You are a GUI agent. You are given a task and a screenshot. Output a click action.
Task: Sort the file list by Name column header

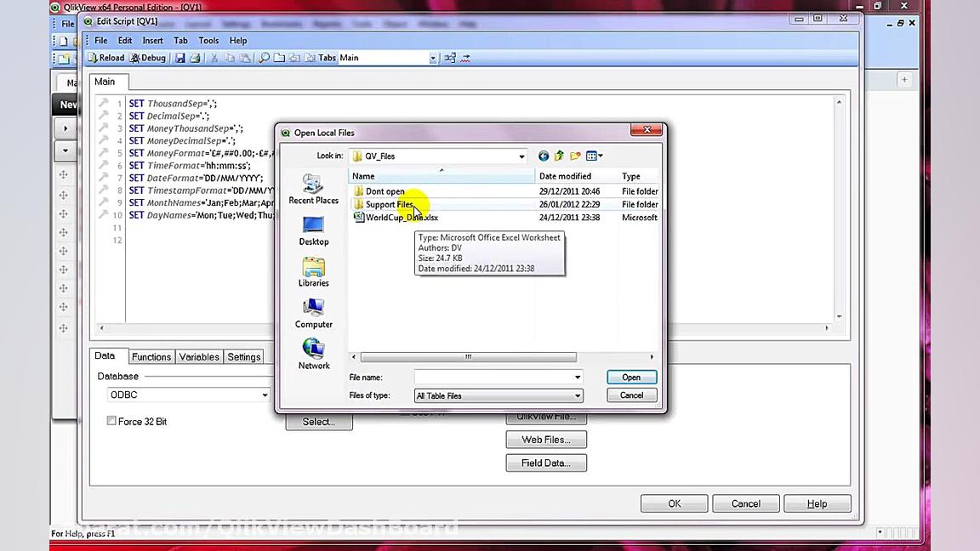click(441, 176)
